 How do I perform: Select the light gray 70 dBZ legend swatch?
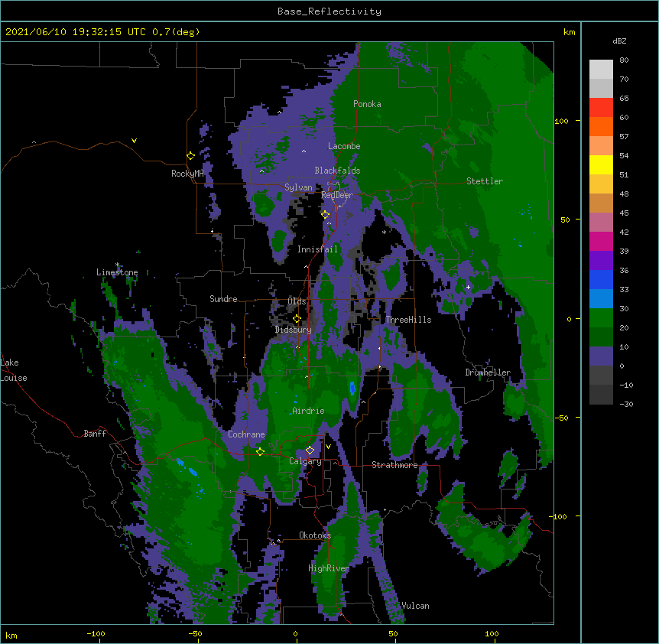601,88
